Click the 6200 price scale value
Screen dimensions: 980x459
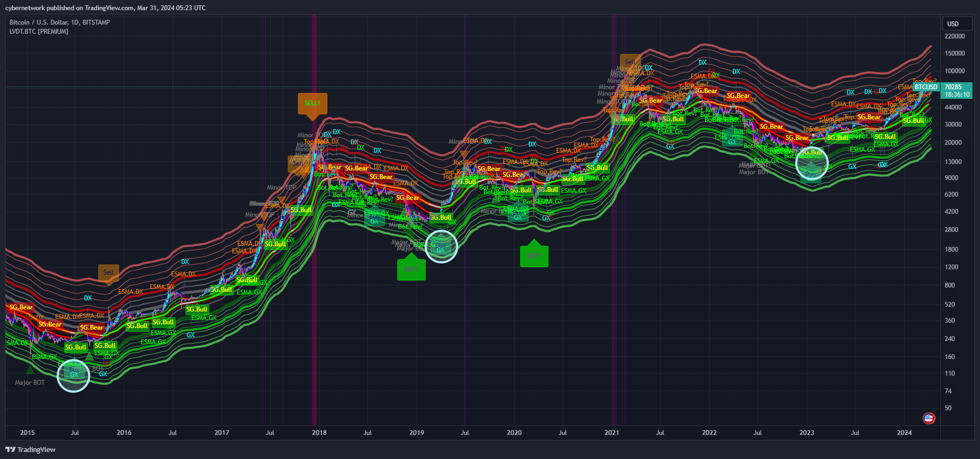pos(952,195)
